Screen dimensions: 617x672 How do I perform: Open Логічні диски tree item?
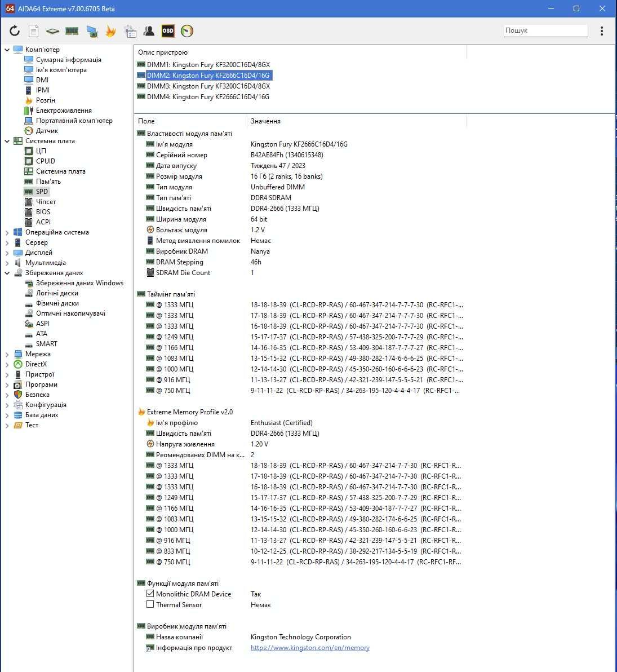coord(57,293)
